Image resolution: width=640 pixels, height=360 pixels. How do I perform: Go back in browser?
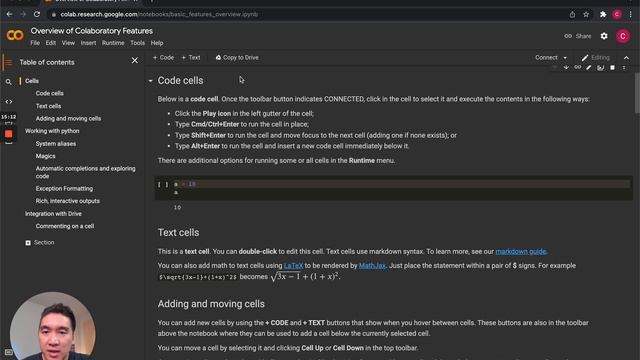[x=9, y=14]
